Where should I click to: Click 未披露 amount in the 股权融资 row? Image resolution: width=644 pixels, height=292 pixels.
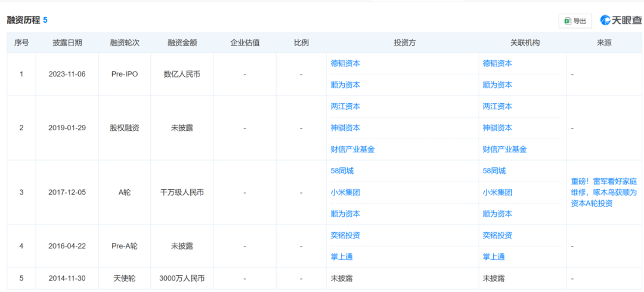(182, 128)
